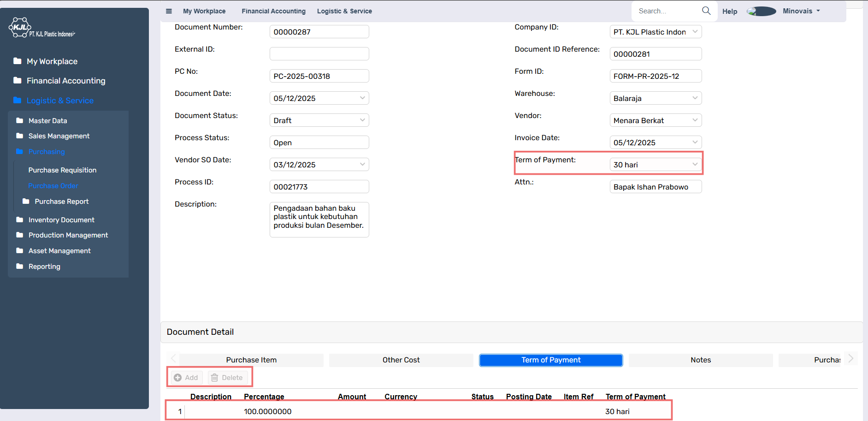Click the External ID input field
868x421 pixels.
[319, 54]
